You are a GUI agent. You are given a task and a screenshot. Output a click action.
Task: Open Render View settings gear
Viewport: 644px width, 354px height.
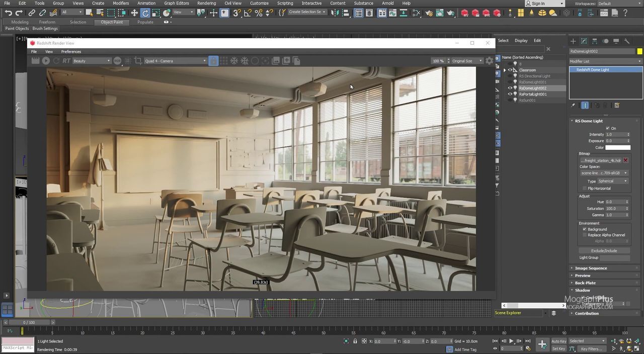489,61
